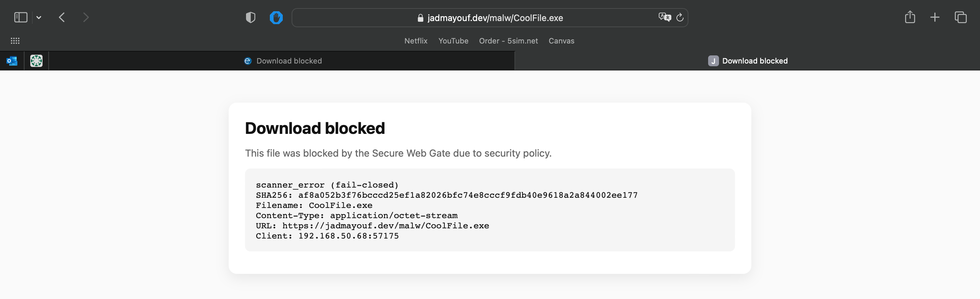Toggle the Safari sidebar
This screenshot has width=980, height=299.
click(x=20, y=17)
